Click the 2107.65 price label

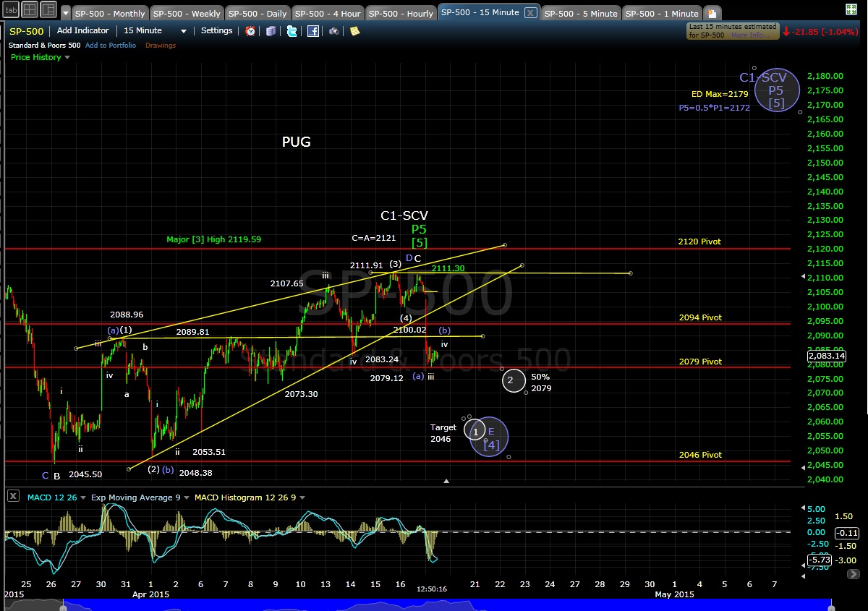click(287, 283)
